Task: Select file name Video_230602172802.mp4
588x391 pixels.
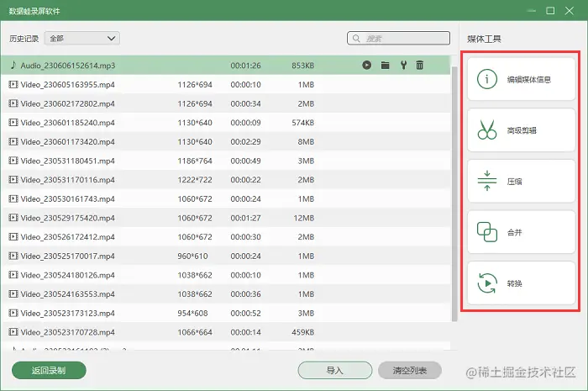Action: click(67, 103)
